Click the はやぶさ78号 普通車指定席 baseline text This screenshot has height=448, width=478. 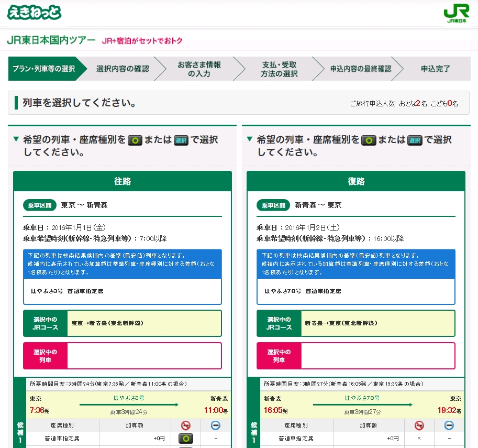[x=303, y=291]
